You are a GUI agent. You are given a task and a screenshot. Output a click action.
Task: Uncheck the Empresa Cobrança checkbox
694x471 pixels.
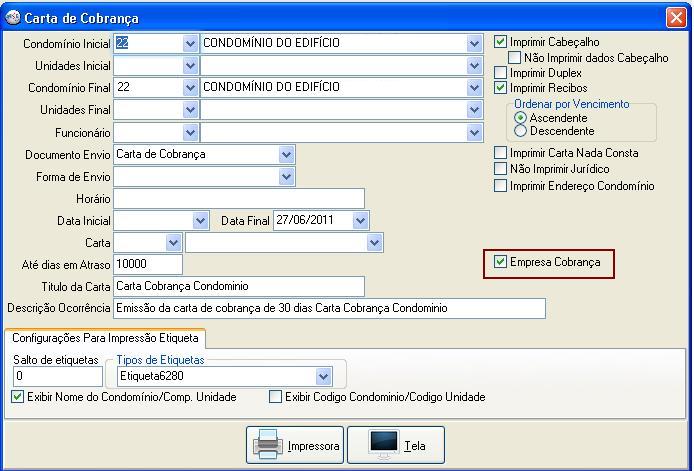pos(501,262)
